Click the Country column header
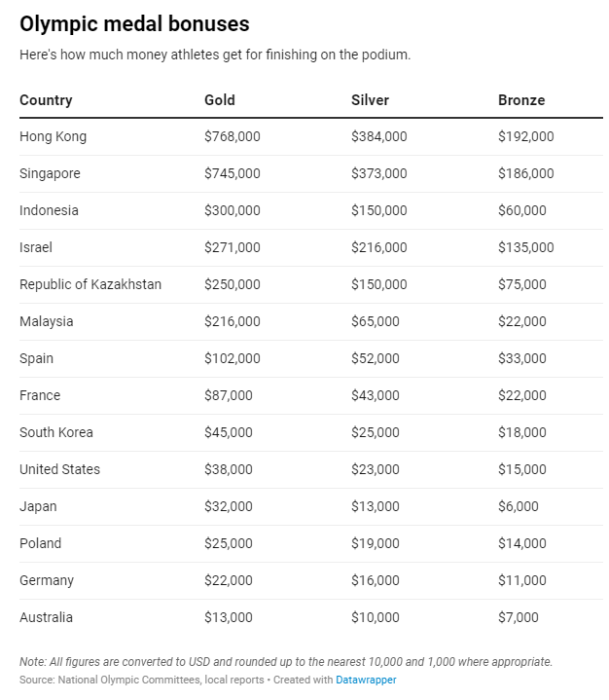The height and width of the screenshot is (700, 609). coord(46,100)
